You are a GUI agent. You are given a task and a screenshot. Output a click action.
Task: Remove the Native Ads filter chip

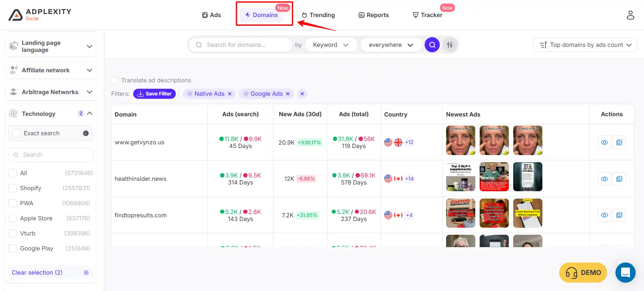(230, 94)
